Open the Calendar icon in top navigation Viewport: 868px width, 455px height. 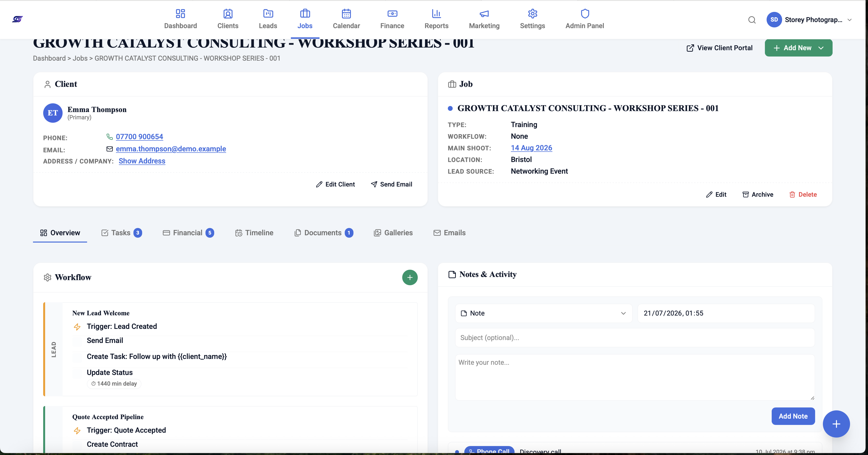coord(346,14)
